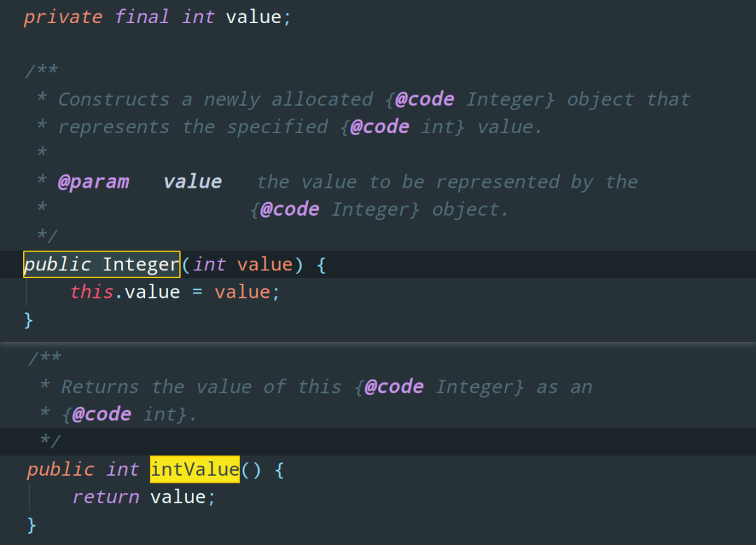
Task: Click the word "newly" in the Javadoc
Action: pyautogui.click(x=232, y=99)
